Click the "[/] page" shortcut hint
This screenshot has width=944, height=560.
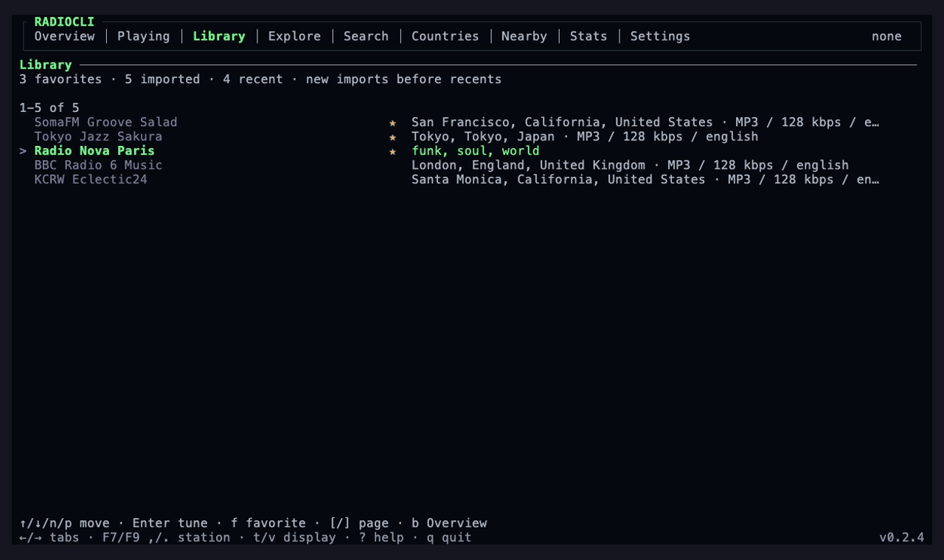(359, 523)
